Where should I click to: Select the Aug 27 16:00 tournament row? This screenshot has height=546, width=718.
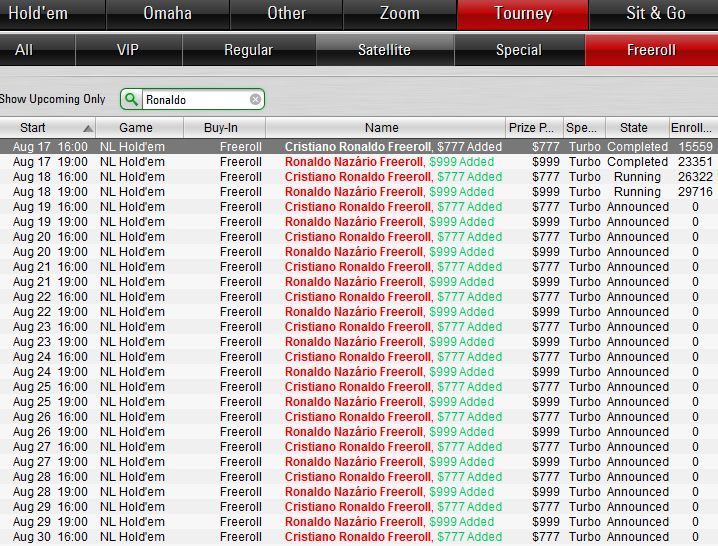click(359, 447)
